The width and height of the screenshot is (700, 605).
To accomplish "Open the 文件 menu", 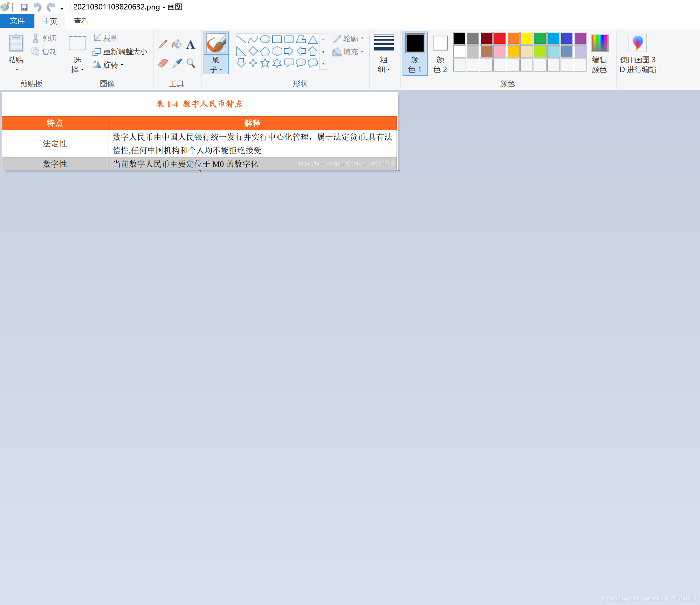I will pyautogui.click(x=17, y=21).
